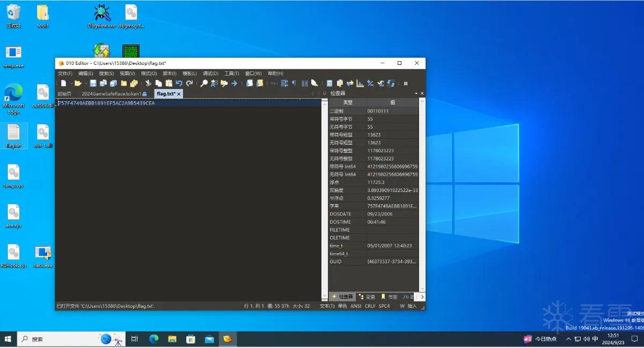644x348 pixels.
Task: Click the Histogram chart toolbar icon
Action: pos(360,83)
